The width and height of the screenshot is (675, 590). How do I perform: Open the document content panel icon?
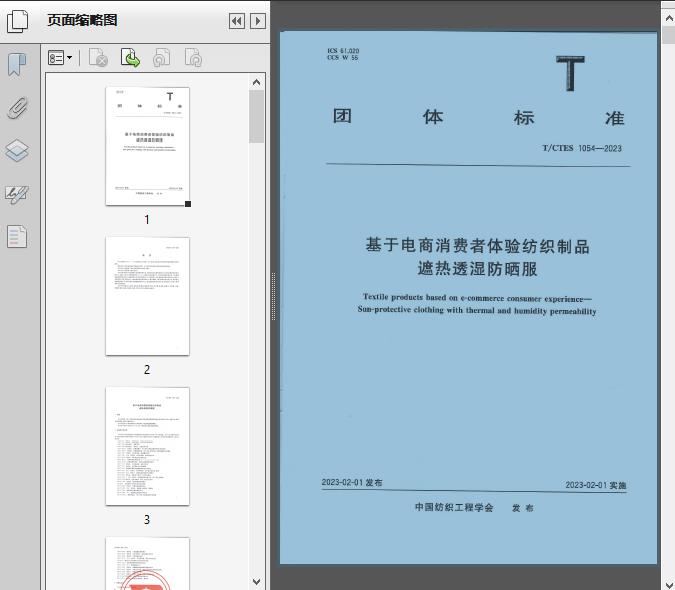[x=17, y=237]
